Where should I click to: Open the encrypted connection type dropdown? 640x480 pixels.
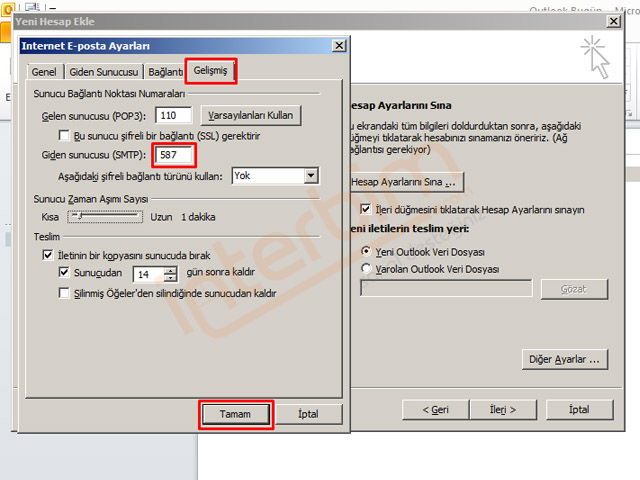pyautogui.click(x=311, y=175)
